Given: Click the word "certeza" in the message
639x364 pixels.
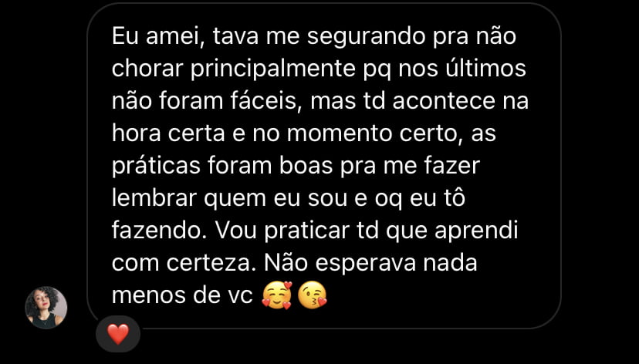Looking at the screenshot, I should [213, 263].
